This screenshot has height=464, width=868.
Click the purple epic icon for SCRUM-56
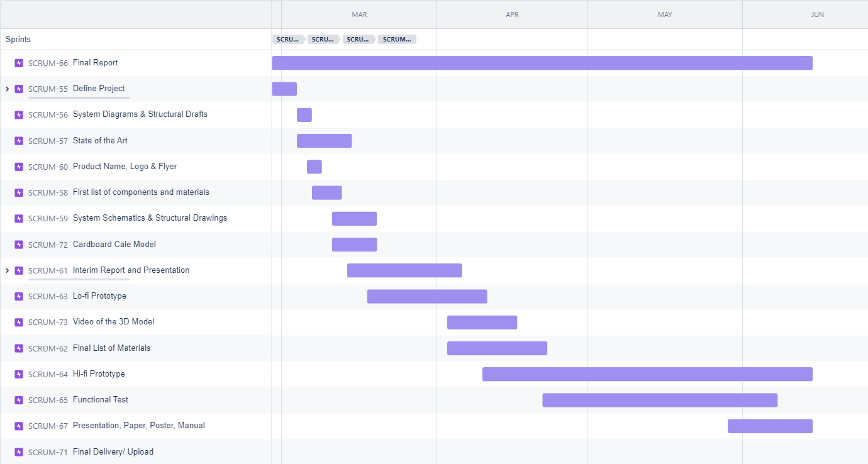[19, 115]
